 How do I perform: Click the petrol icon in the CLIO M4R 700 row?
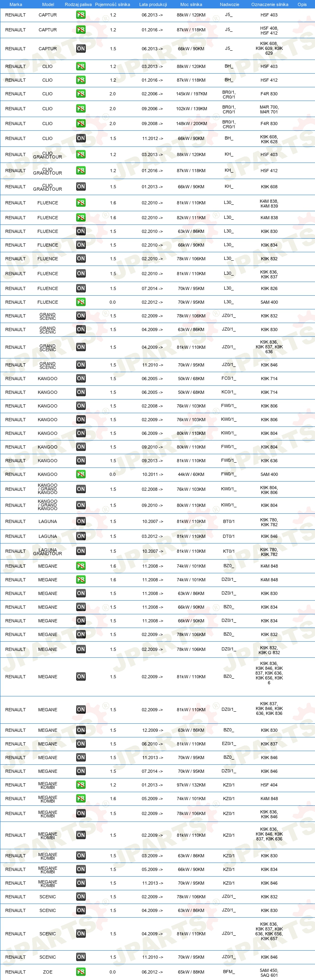81,109
